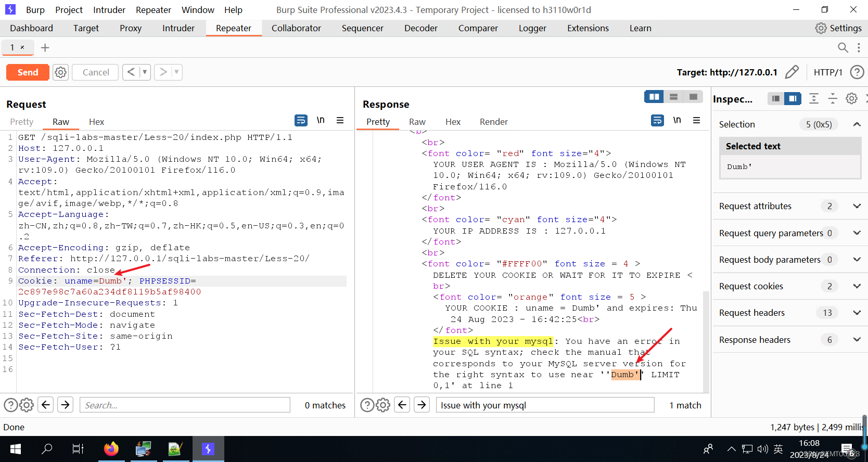
Task: Toggle request word wrap icon
Action: pos(301,121)
